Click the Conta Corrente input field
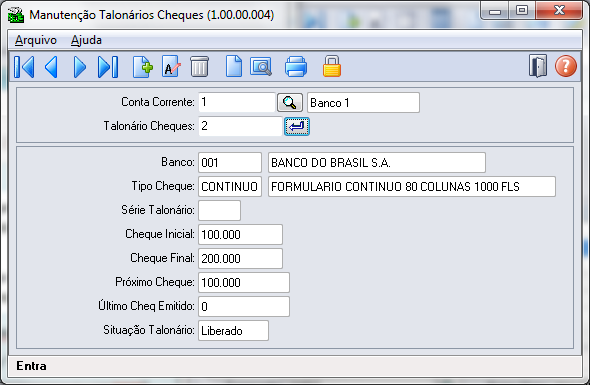 pyautogui.click(x=237, y=102)
